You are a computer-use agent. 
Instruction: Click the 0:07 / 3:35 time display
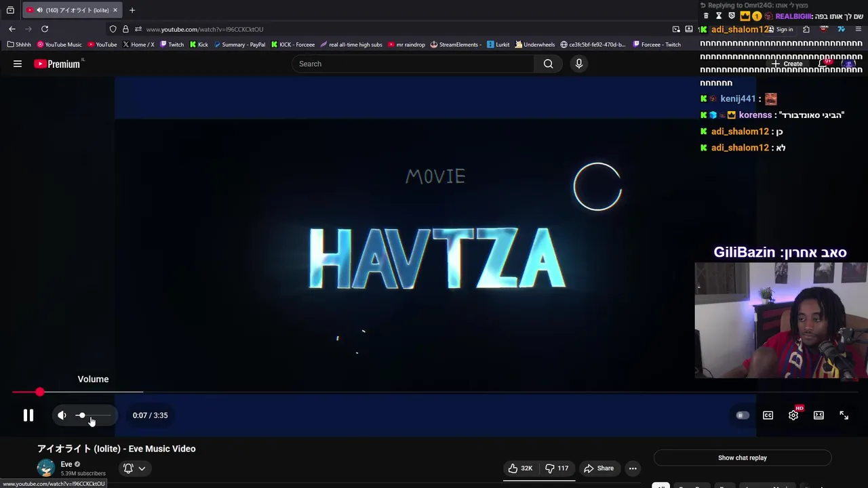[x=151, y=415]
